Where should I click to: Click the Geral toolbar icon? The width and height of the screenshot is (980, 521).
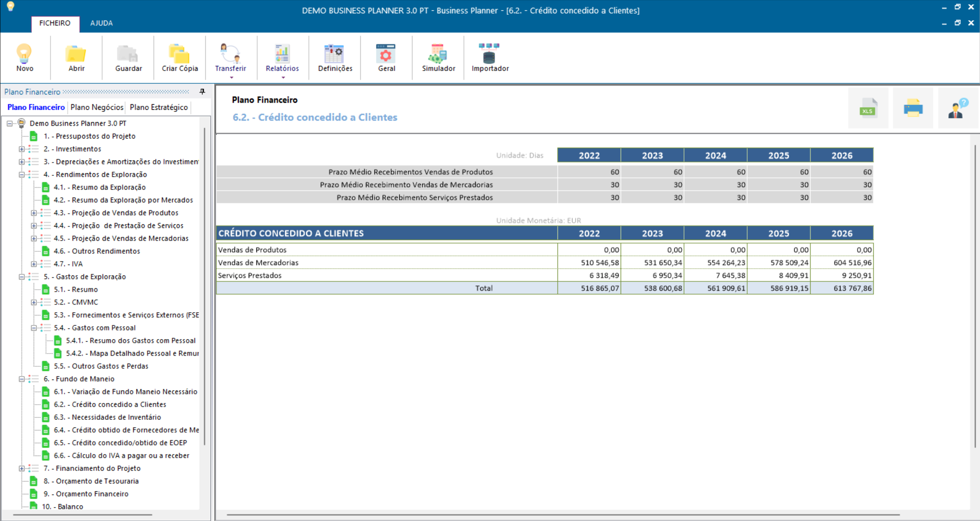click(x=386, y=54)
